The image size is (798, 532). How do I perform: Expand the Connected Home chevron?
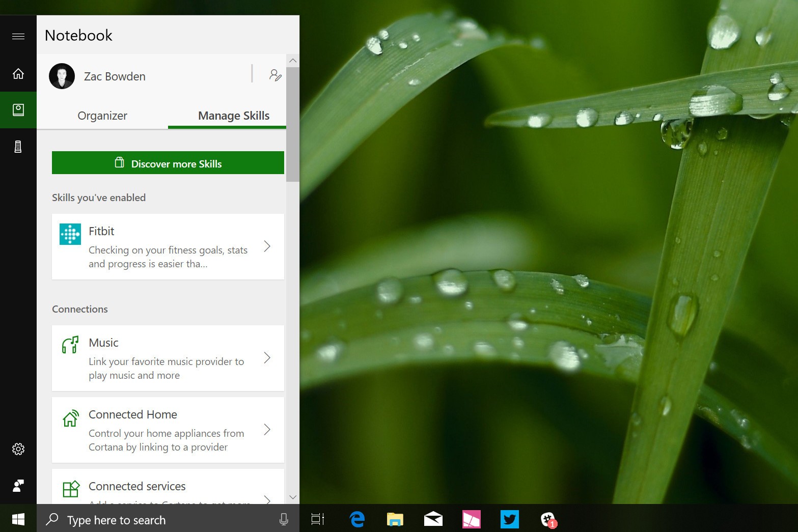pyautogui.click(x=267, y=430)
